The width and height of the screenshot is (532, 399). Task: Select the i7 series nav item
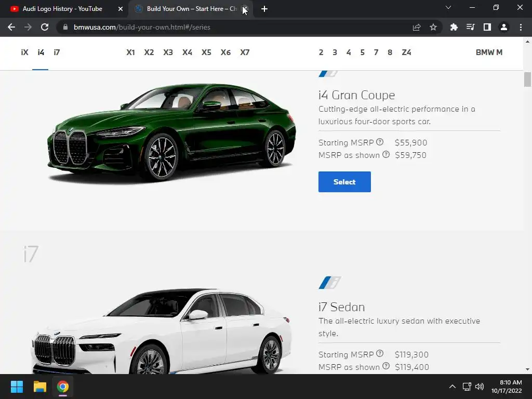pos(57,52)
